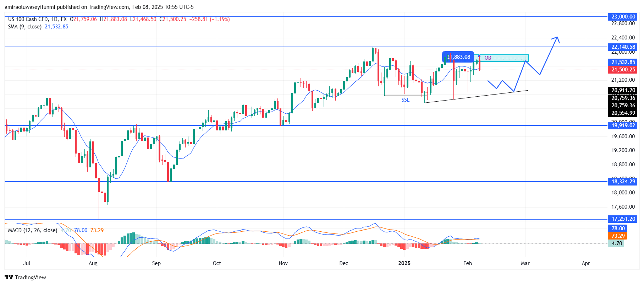Click the 22,400.00 price axis tick
The height and width of the screenshot is (285, 644).
[x=623, y=38]
